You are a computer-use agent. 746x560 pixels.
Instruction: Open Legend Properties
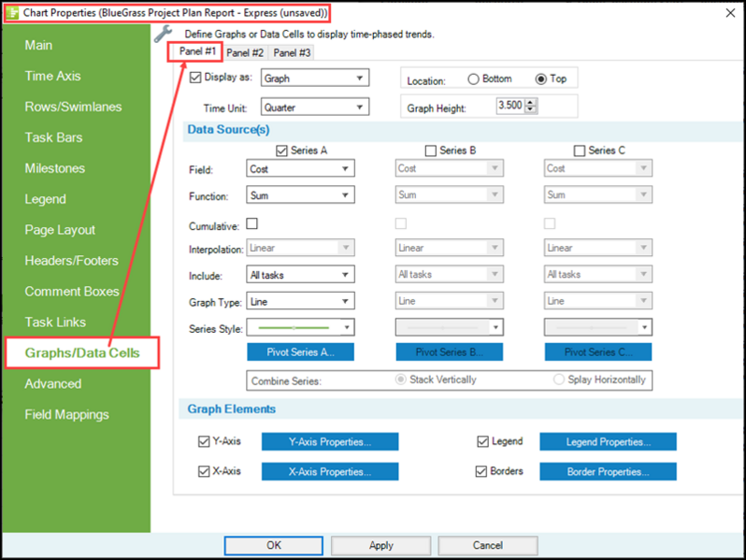coord(608,441)
